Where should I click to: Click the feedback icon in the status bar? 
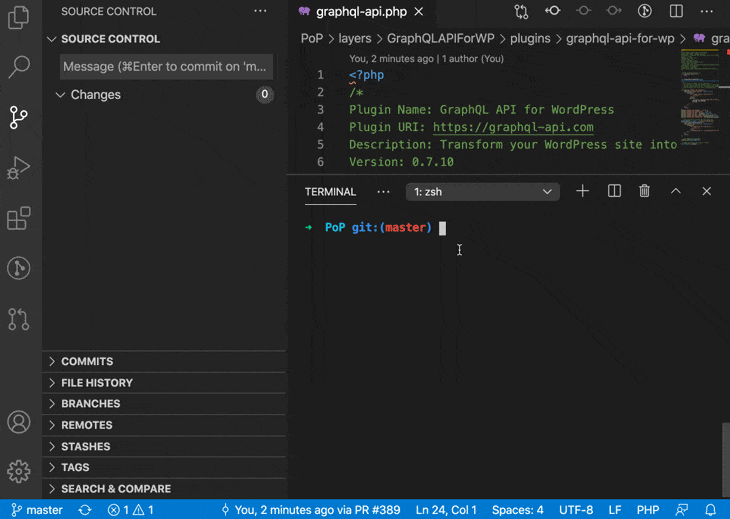[x=682, y=510]
